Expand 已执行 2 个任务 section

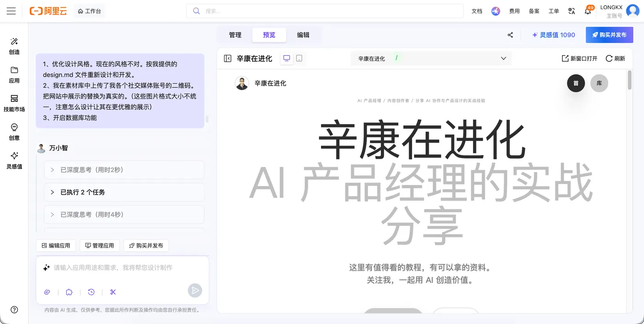[124, 192]
